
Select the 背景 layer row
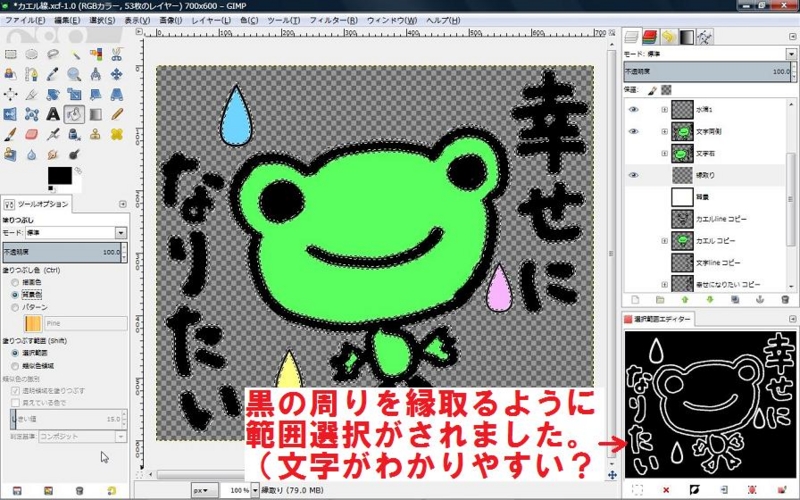(x=707, y=197)
